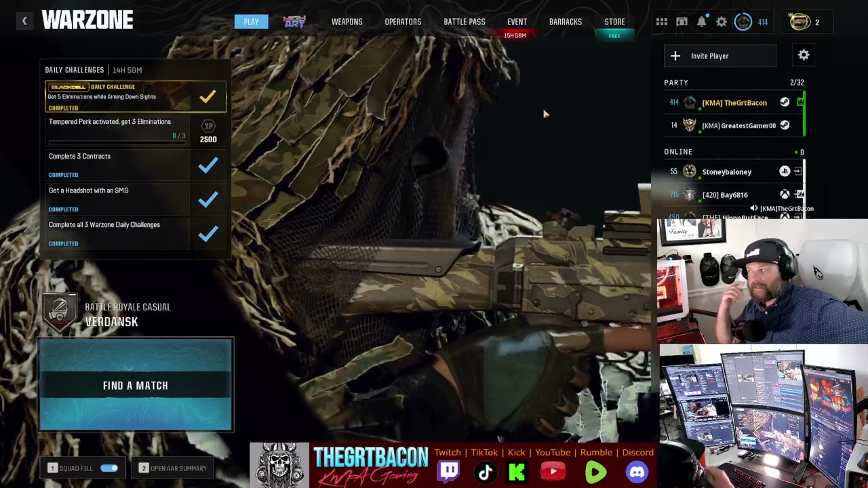Click Complete 3 Contracts challenge
The width and height of the screenshot is (868, 488).
[118, 165]
